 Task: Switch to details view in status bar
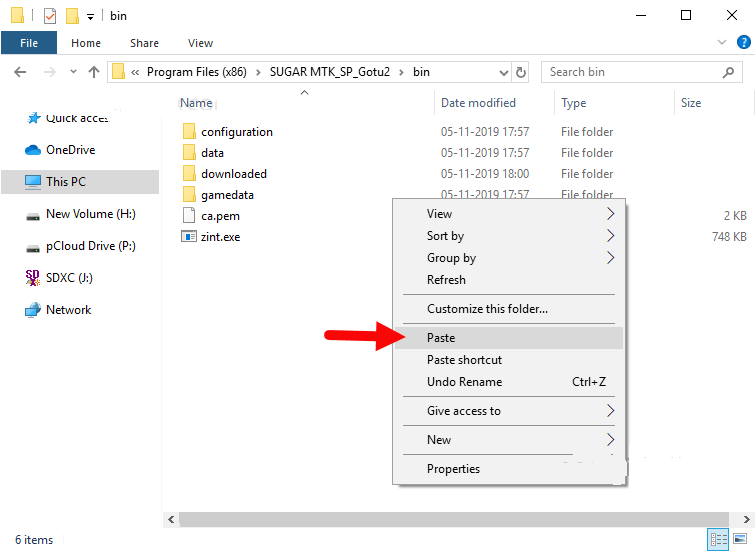point(719,540)
